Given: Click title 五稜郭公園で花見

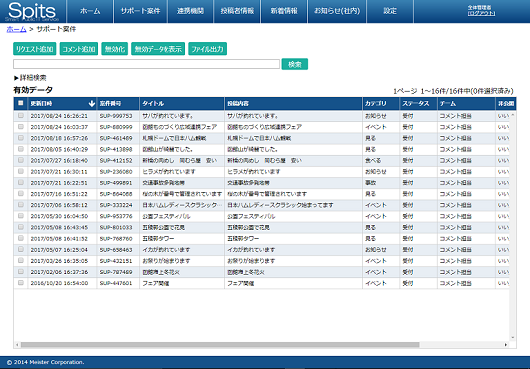Looking at the screenshot, I should 163,227.
